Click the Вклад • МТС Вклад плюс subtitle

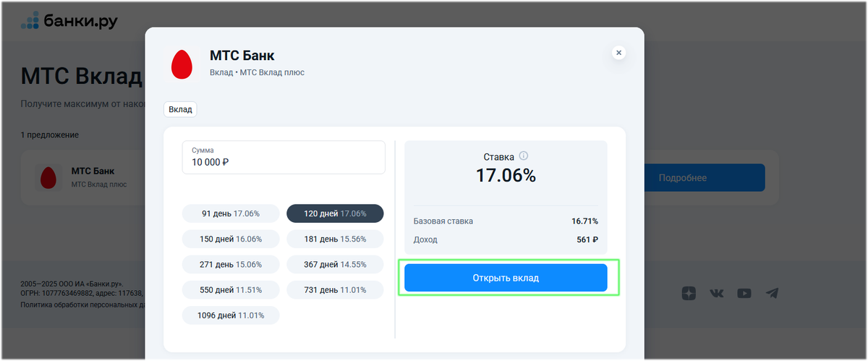coord(257,72)
